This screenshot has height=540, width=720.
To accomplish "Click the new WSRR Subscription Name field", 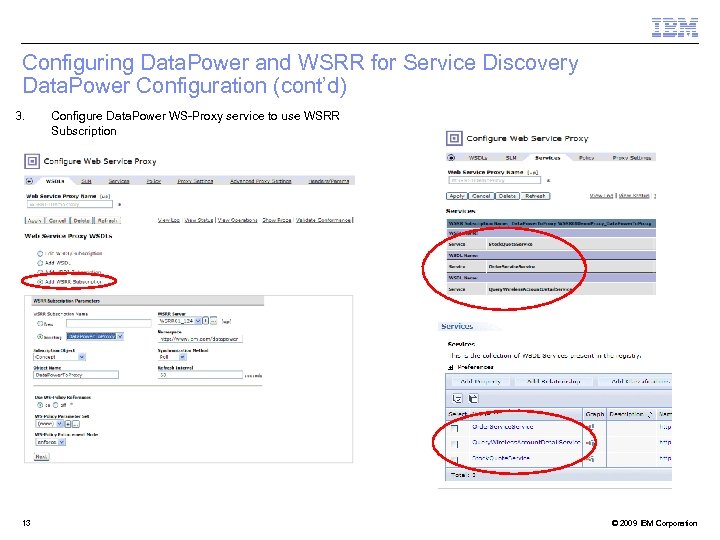I will click(x=109, y=323).
